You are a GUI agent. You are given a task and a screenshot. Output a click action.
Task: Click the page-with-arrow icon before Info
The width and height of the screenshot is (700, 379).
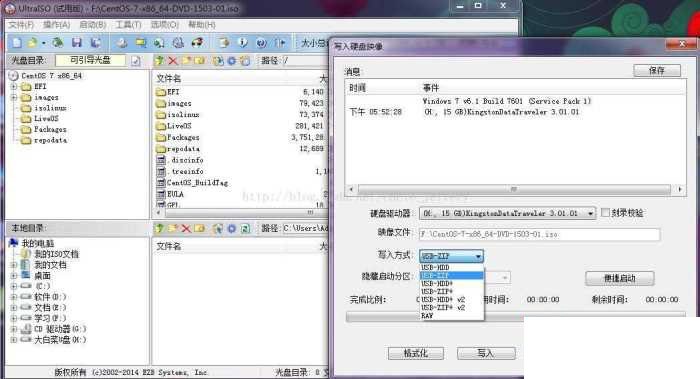click(x=224, y=43)
